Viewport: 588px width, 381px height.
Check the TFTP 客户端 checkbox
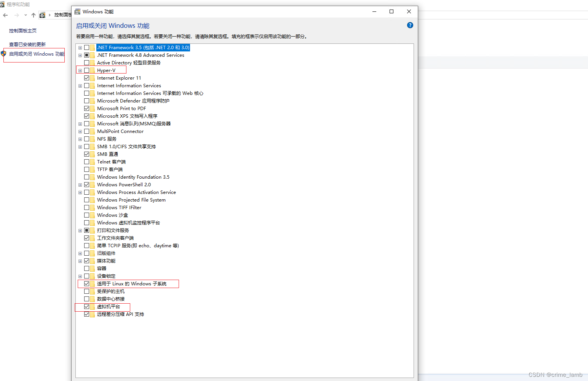point(87,170)
